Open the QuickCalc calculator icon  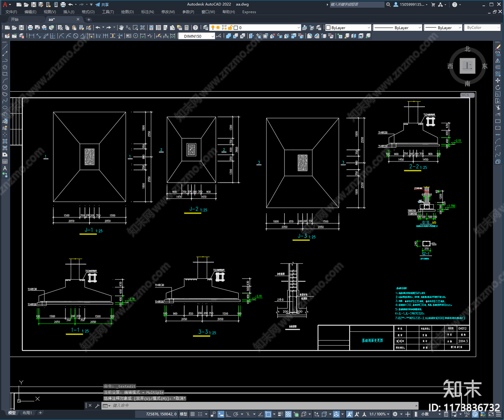[187, 28]
